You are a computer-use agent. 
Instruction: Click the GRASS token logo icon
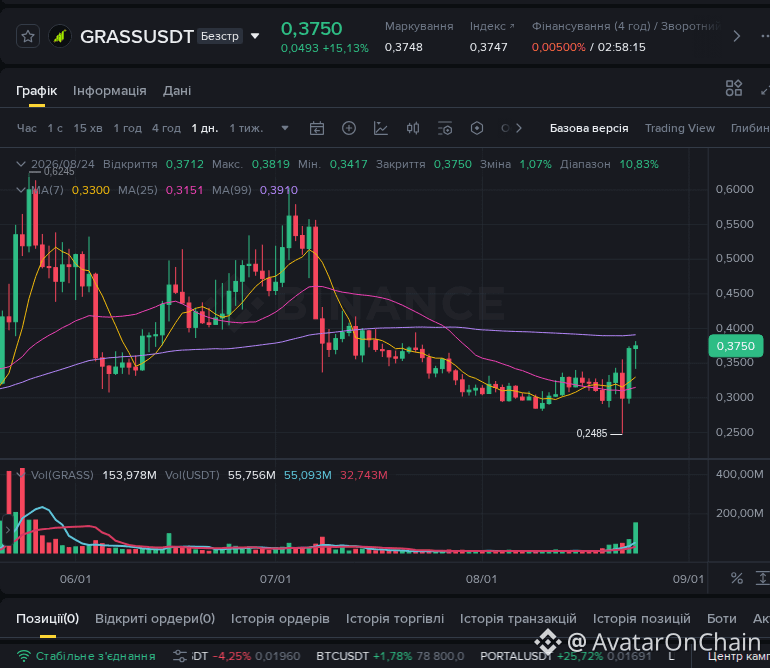point(60,36)
